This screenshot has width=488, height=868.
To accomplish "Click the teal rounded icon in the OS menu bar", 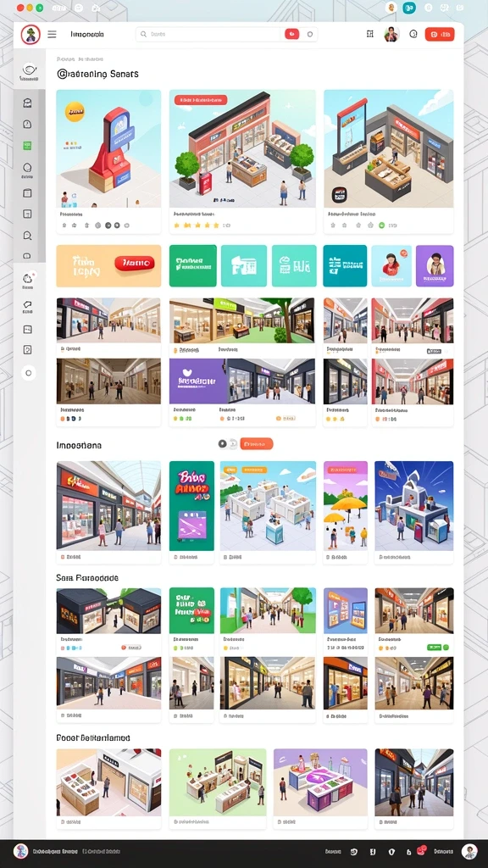I will coord(409,8).
